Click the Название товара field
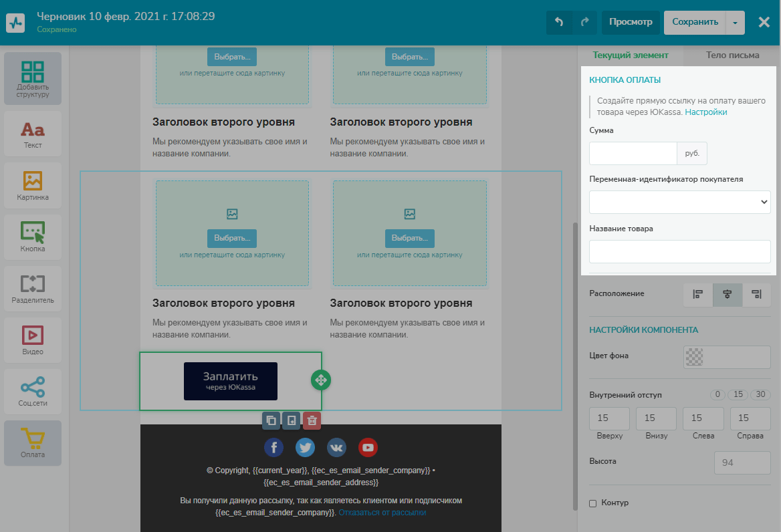The width and height of the screenshot is (781, 532). click(x=680, y=251)
